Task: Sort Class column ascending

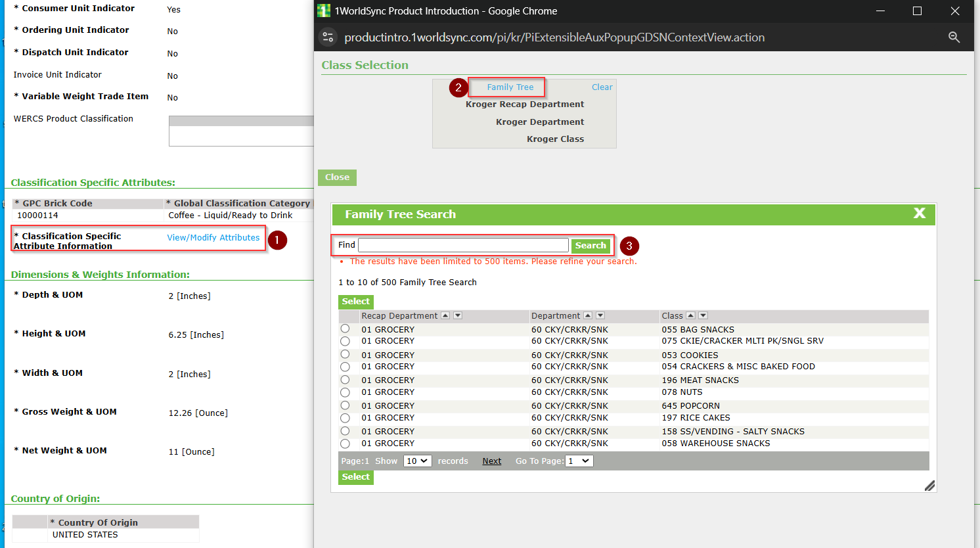Action: click(x=691, y=315)
